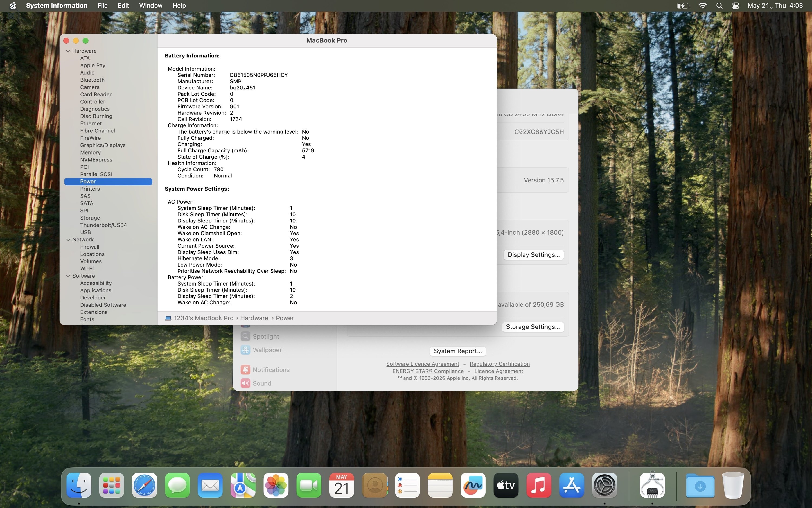
Task: Click Storage Settings button in System Settings
Action: [x=532, y=327]
